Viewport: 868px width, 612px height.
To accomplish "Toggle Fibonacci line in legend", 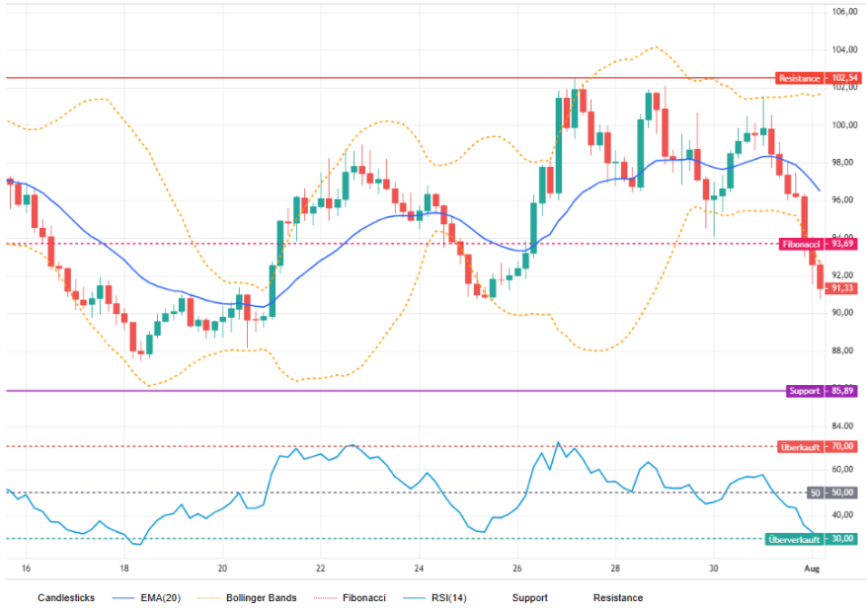I will [x=363, y=597].
